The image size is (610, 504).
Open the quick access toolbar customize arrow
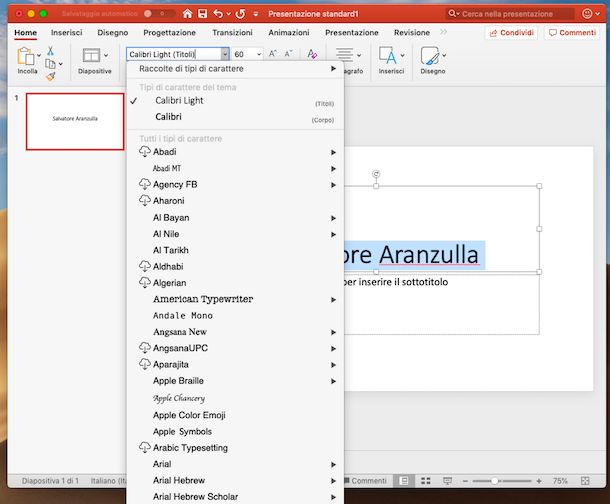point(256,14)
